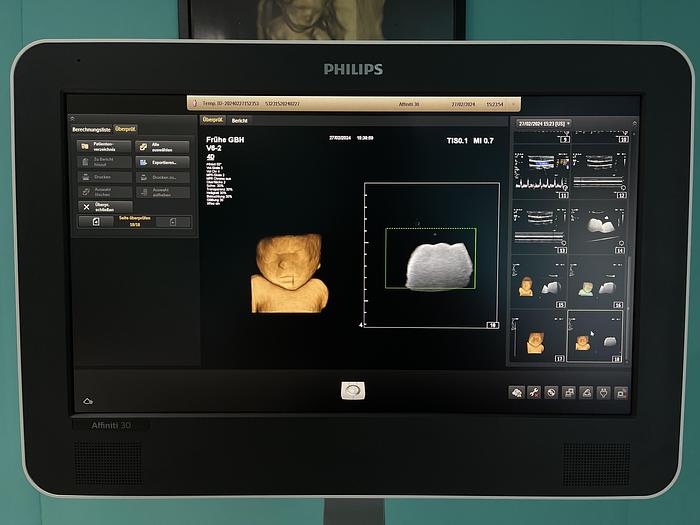This screenshot has height=525, width=700.
Task: Click 4D mode label
Action: (x=210, y=157)
